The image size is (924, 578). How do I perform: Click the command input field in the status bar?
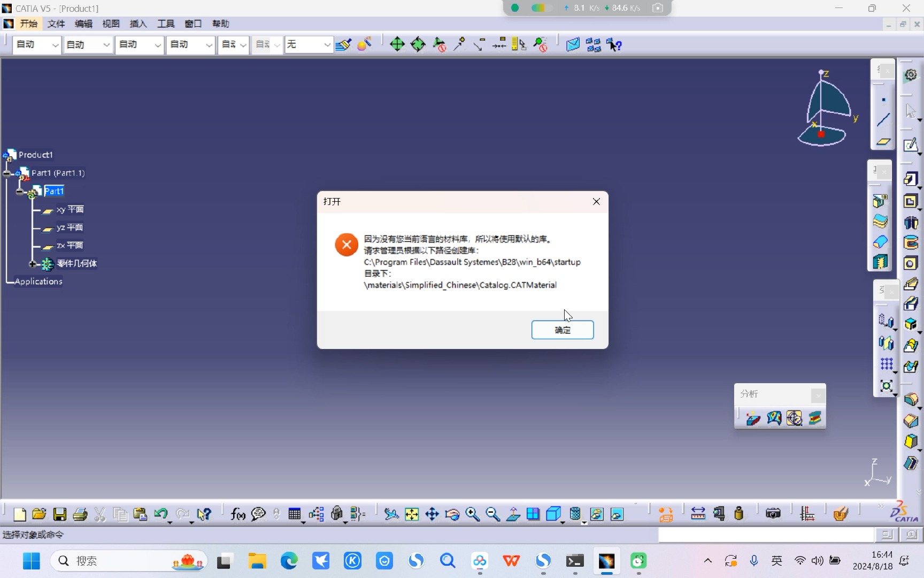pyautogui.click(x=766, y=535)
